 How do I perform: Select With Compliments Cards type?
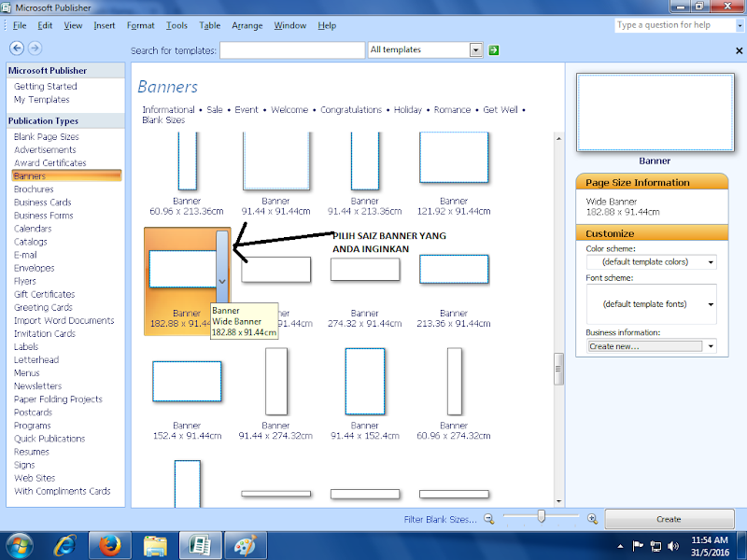coord(62,491)
